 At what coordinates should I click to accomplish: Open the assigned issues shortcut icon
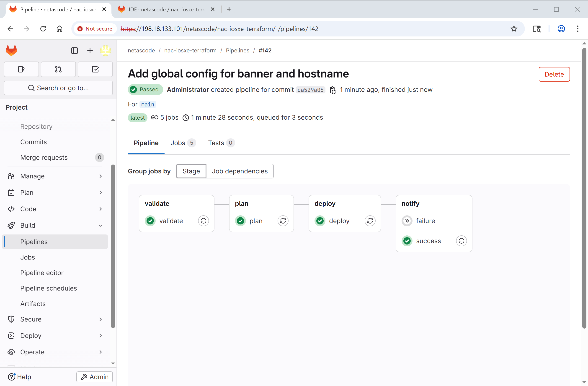pos(21,69)
